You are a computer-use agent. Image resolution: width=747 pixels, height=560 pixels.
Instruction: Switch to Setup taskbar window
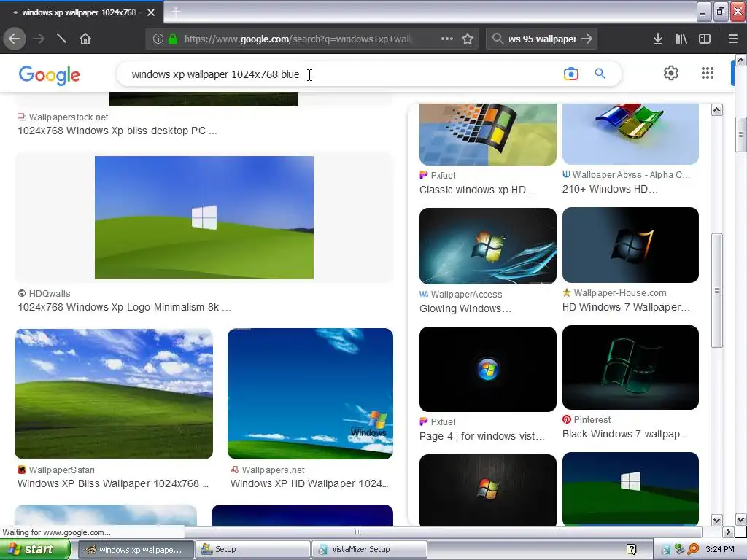(252, 550)
